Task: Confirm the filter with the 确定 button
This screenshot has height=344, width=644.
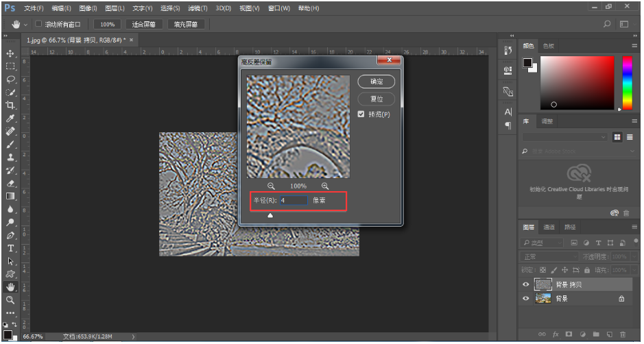Action: 377,82
